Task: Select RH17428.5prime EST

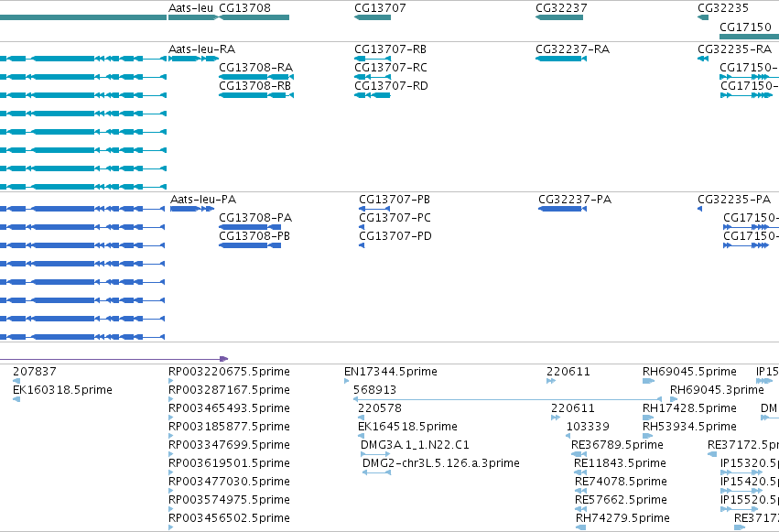Action: [648, 418]
